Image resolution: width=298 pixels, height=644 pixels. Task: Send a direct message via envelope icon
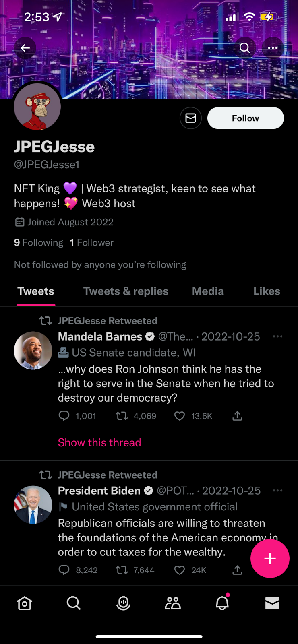[x=190, y=118]
